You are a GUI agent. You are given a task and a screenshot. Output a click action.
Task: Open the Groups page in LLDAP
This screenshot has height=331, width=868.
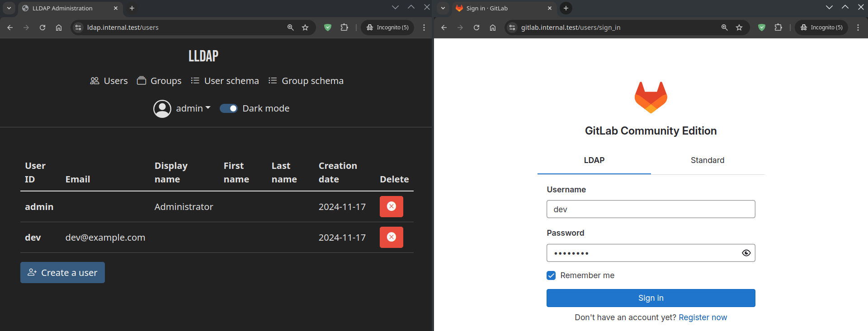(159, 81)
